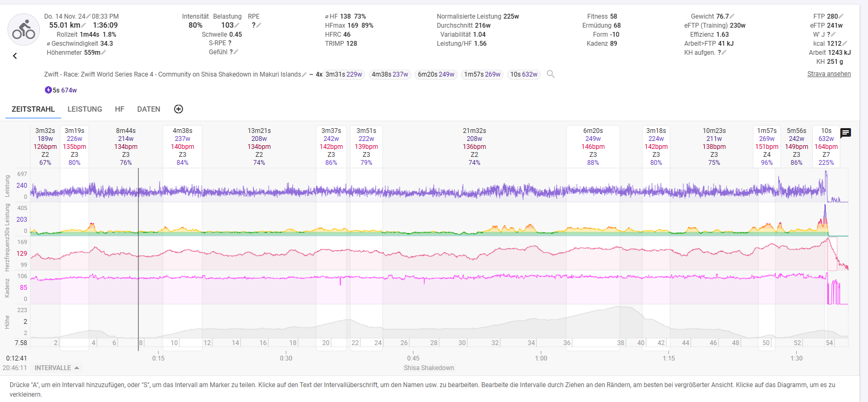This screenshot has width=868, height=402.
Task: Select the 4m38s 237w interval chip
Action: pyautogui.click(x=390, y=74)
